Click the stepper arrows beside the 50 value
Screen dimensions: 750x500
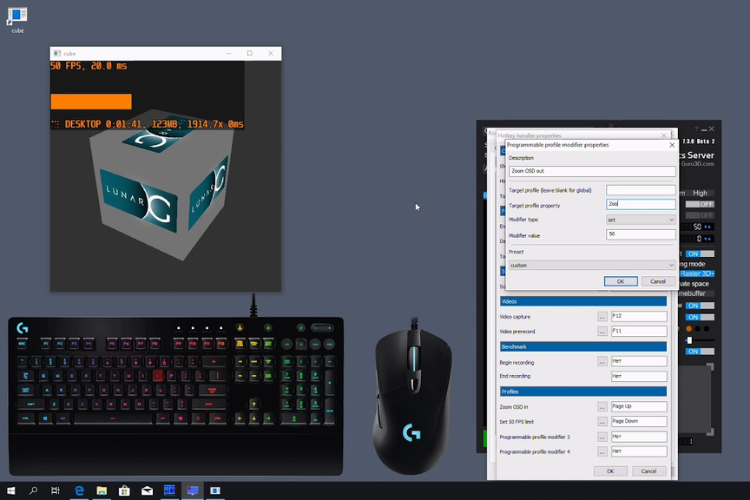coord(708,227)
